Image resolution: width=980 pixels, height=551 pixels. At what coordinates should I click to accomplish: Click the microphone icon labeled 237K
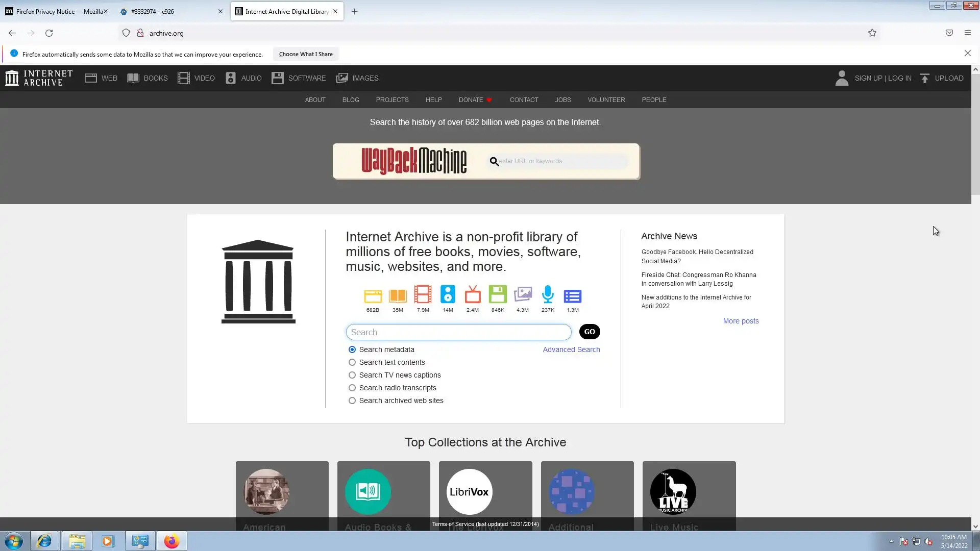[x=548, y=295]
